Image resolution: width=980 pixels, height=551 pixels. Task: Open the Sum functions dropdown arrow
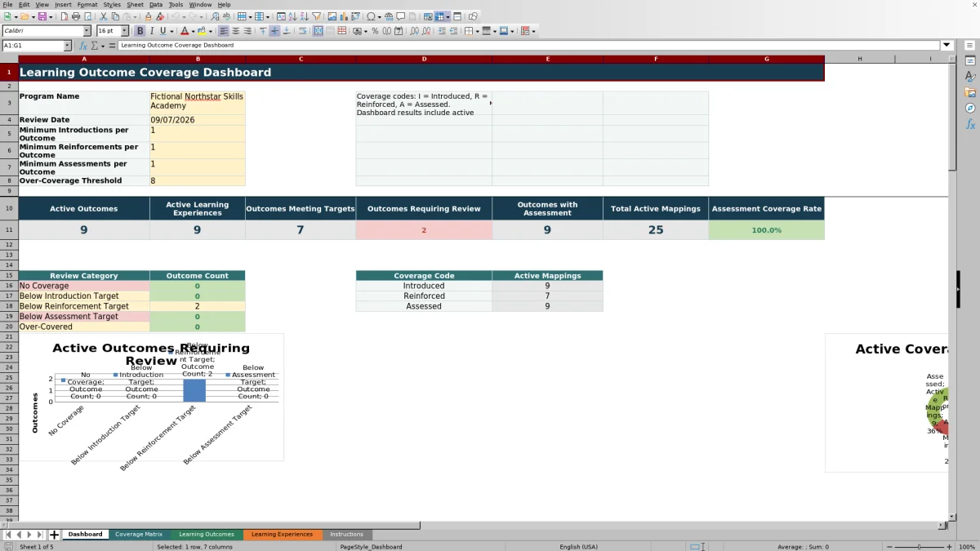click(103, 46)
